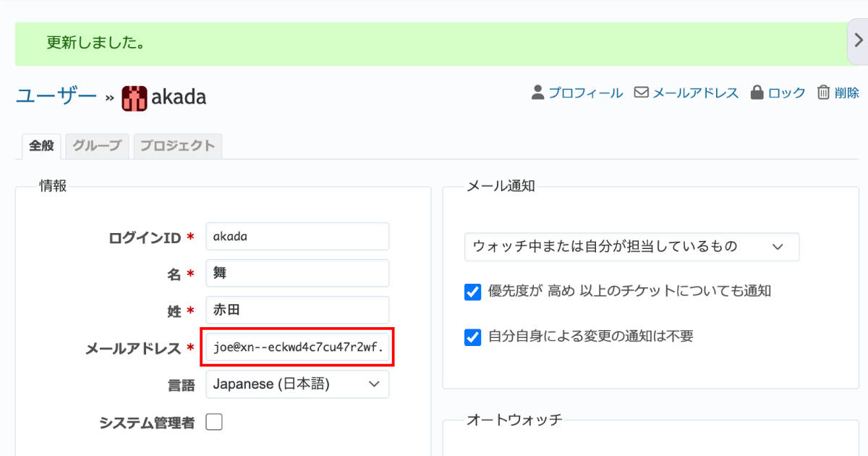Click the trash can delete icon

pyautogui.click(x=823, y=93)
